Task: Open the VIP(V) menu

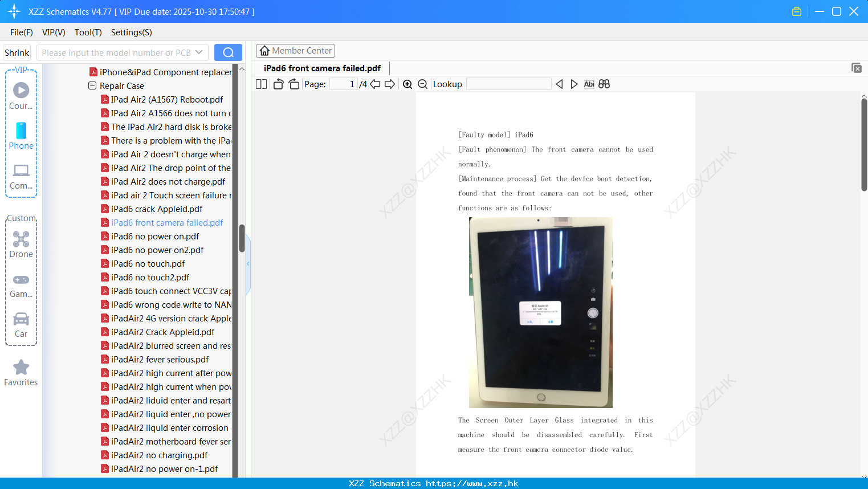Action: pos(54,32)
